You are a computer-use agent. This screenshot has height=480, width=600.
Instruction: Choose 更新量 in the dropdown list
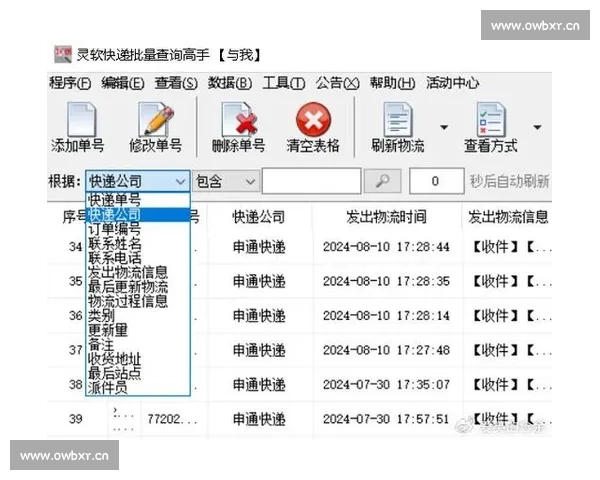coord(138,330)
